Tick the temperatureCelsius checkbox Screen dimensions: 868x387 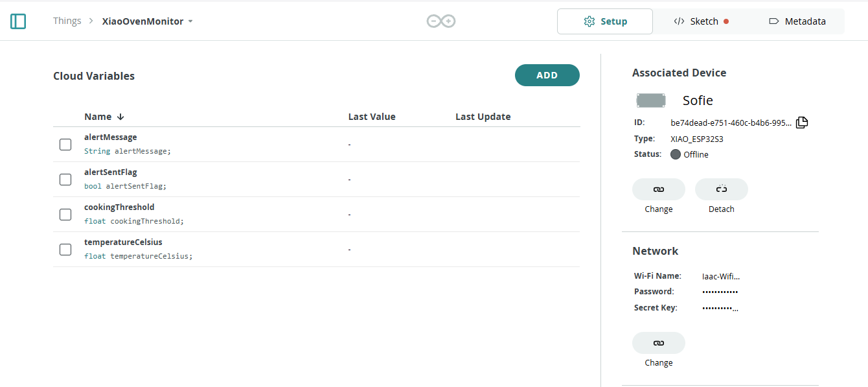pyautogui.click(x=65, y=250)
